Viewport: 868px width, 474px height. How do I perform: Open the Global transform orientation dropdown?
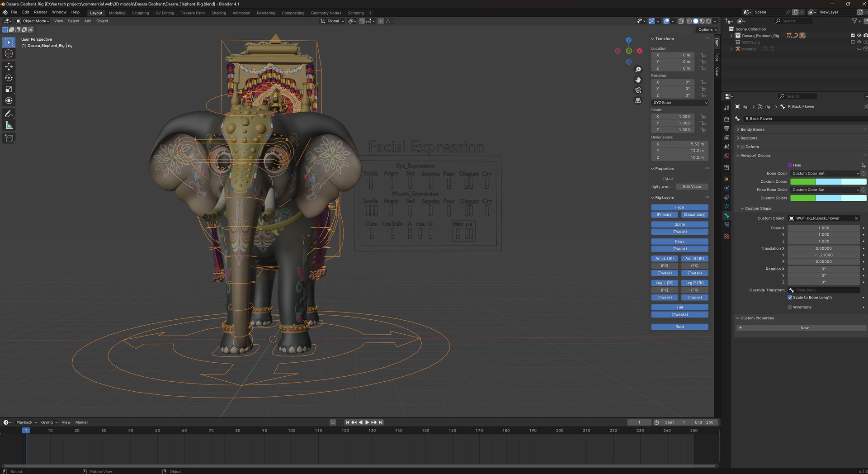tap(332, 21)
